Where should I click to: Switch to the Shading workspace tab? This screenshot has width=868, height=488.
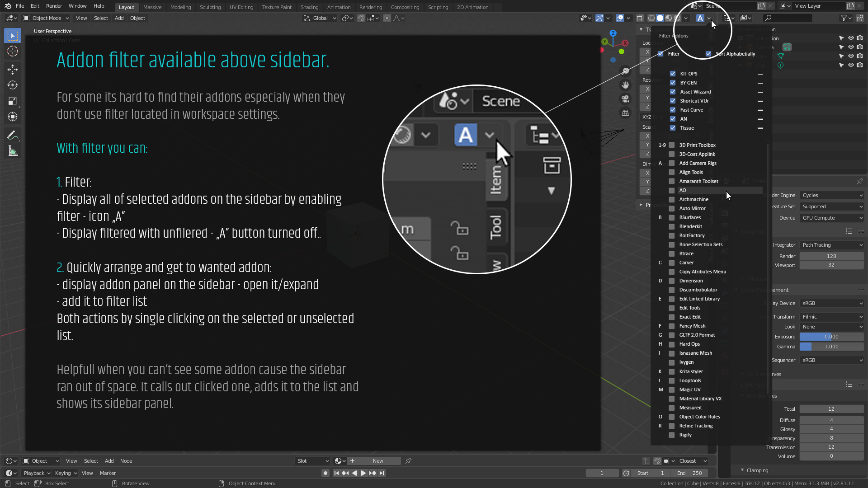point(309,7)
